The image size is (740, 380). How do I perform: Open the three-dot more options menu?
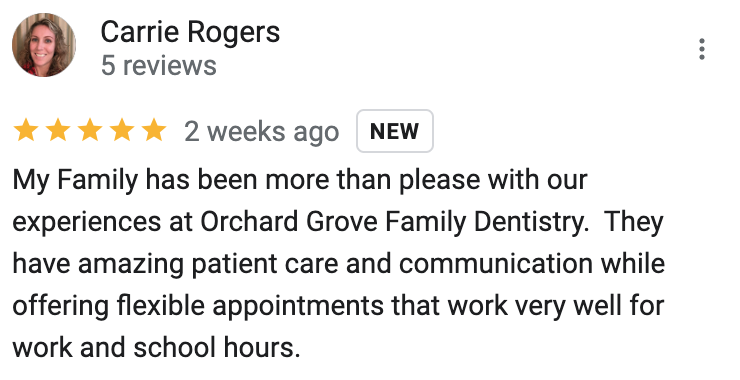702,49
